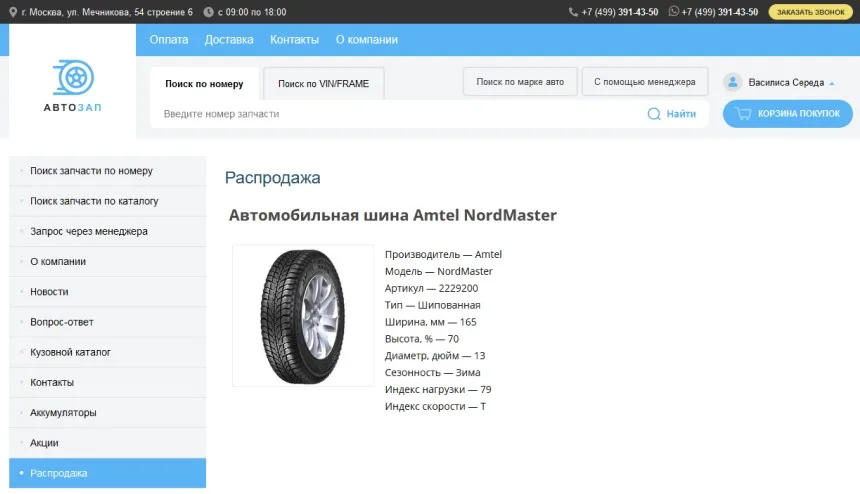The height and width of the screenshot is (494, 860).
Task: Click the clock icon beside working hours
Action: [x=208, y=12]
